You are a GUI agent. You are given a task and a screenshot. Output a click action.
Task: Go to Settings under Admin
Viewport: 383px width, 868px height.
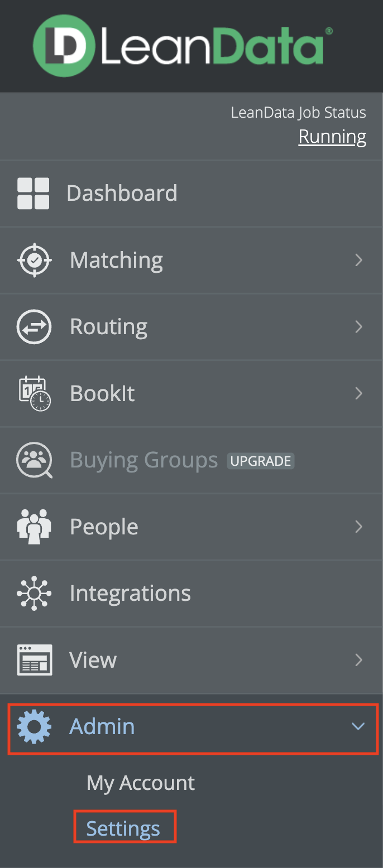click(123, 829)
